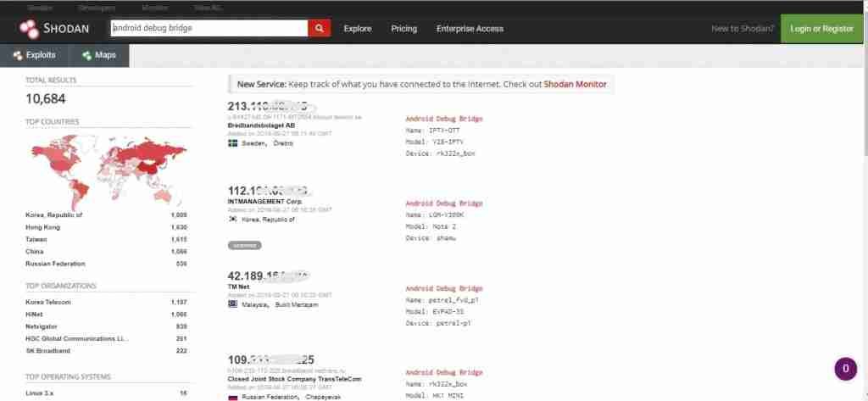The image size is (868, 401).
Task: Filter by HiNet organization
Action: click(x=34, y=315)
